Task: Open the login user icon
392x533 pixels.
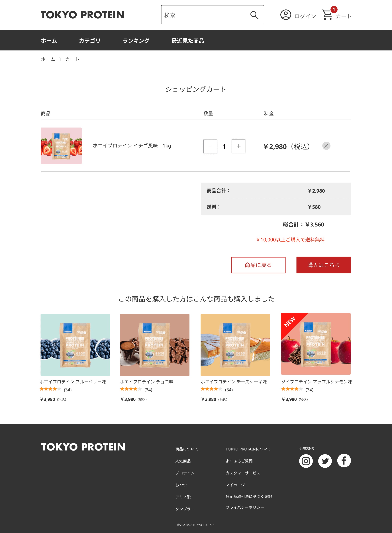Action: pos(286,15)
